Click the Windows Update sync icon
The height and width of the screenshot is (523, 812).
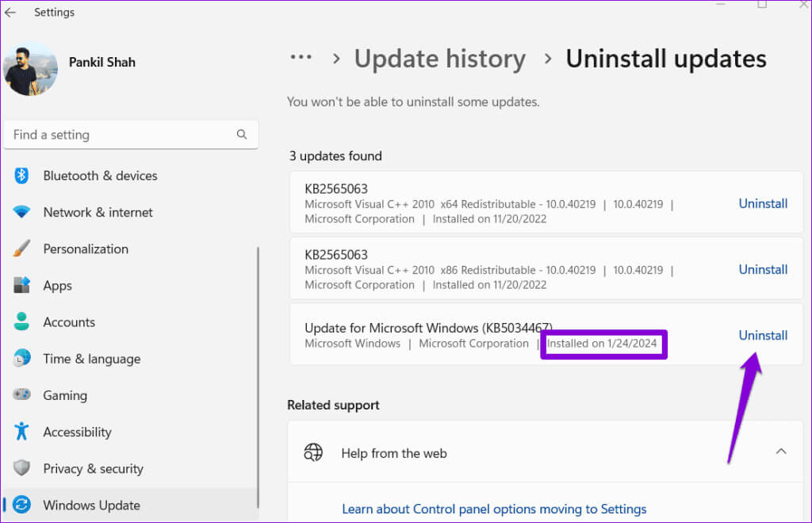21,505
